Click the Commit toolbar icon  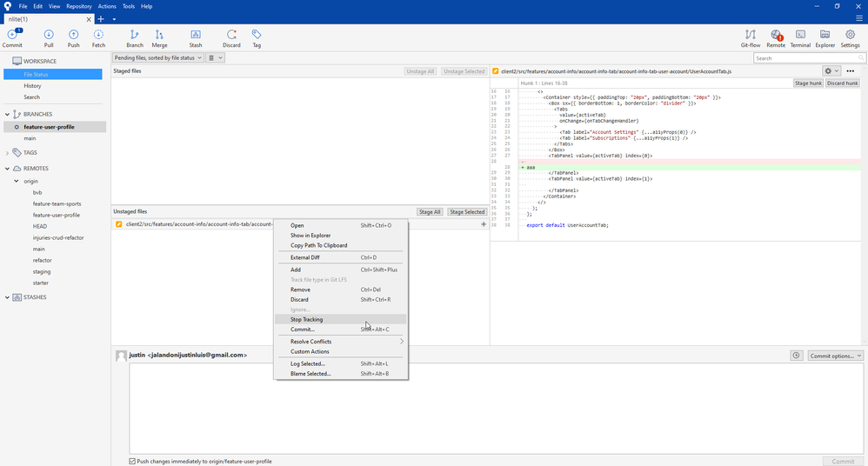point(12,38)
